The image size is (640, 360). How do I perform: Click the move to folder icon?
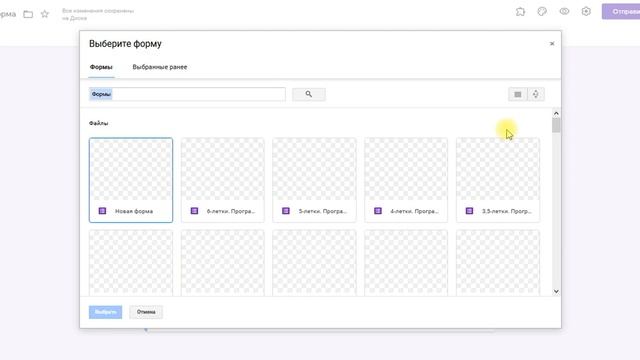(28, 14)
